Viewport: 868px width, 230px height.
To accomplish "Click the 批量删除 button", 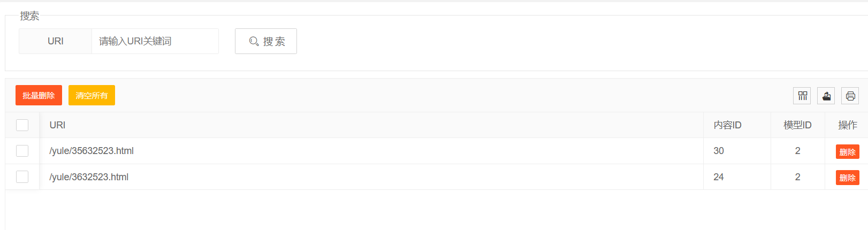I will coord(39,95).
